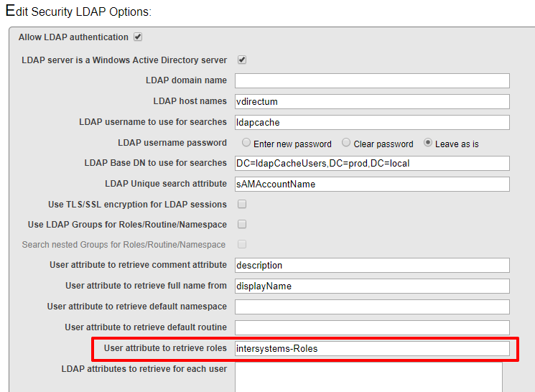The image size is (535, 392).
Task: Click full name field containing displayName
Action: 372,286
